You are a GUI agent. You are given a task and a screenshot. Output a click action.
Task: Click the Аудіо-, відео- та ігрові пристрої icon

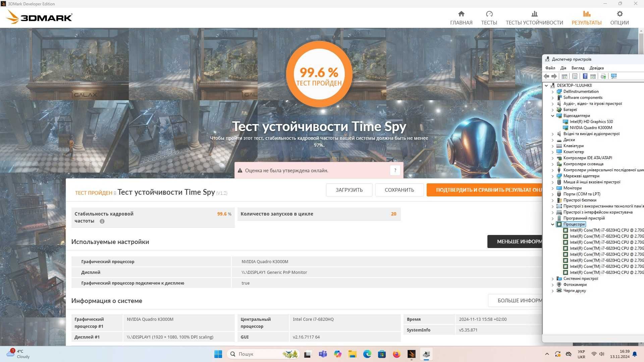(559, 104)
